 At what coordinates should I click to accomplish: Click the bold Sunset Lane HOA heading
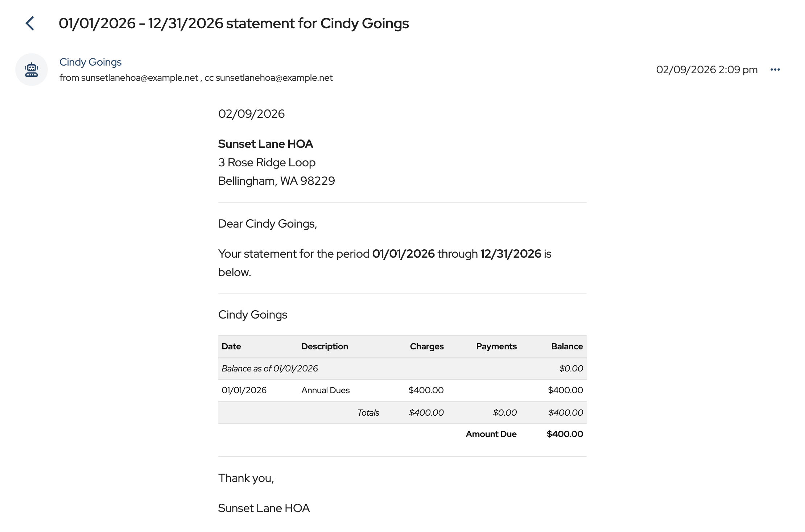(265, 144)
